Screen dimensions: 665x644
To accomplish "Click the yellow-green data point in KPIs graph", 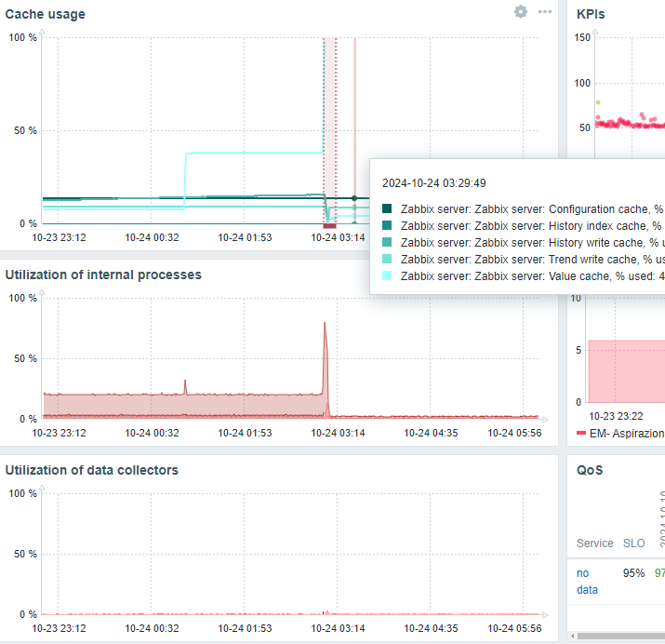I will 598,102.
